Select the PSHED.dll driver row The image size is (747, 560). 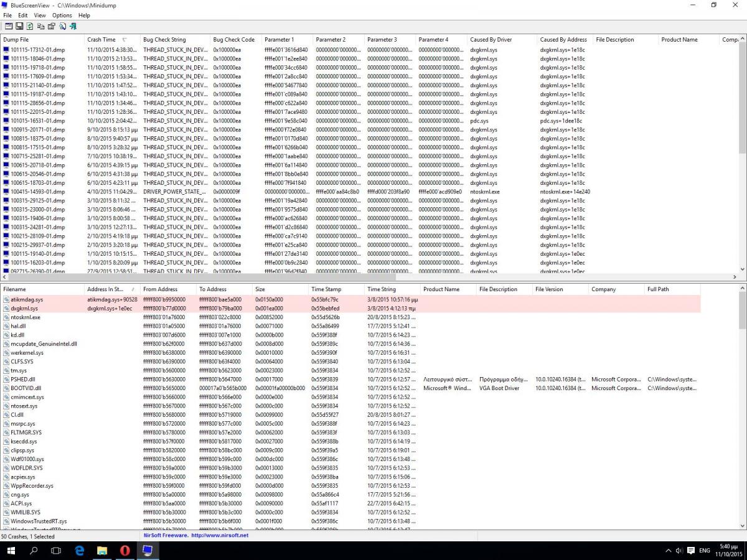tap(350, 379)
